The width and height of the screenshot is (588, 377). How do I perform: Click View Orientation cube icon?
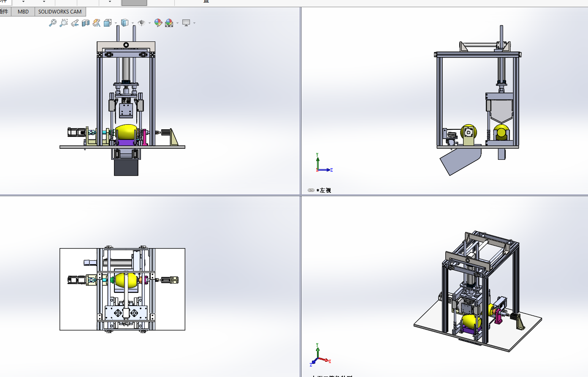pyautogui.click(x=108, y=23)
